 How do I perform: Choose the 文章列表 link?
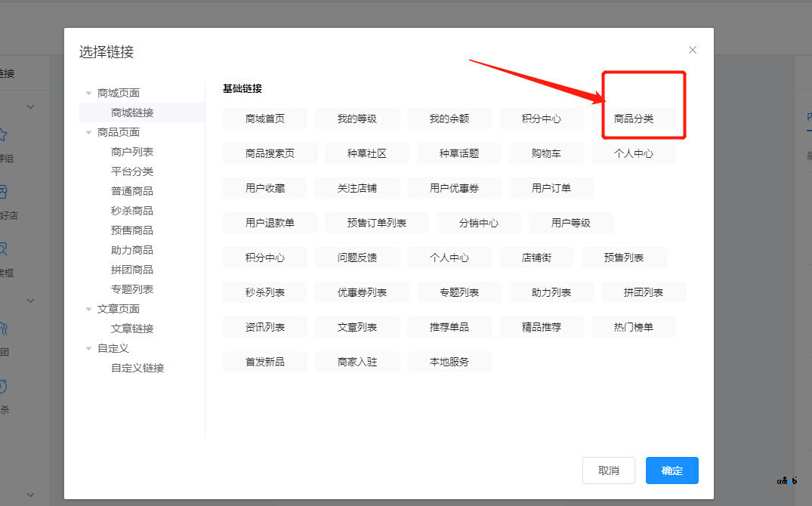[x=357, y=327]
